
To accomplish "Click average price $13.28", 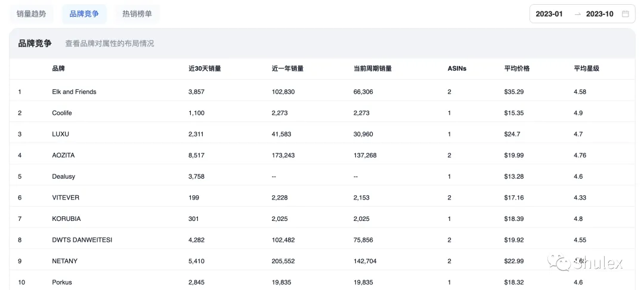I will click(514, 176).
